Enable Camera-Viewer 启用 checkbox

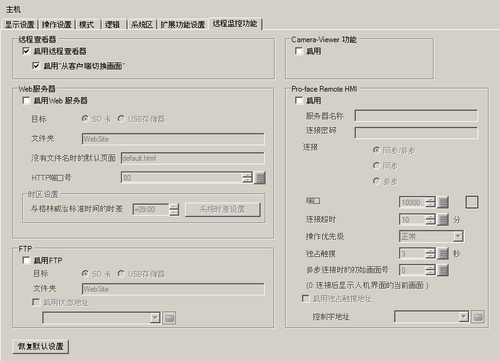pos(299,51)
